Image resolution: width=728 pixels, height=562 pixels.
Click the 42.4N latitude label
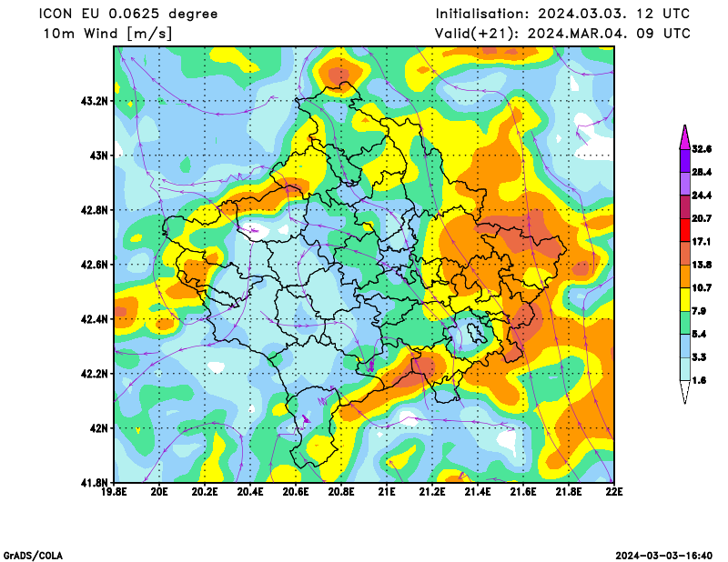pos(95,319)
